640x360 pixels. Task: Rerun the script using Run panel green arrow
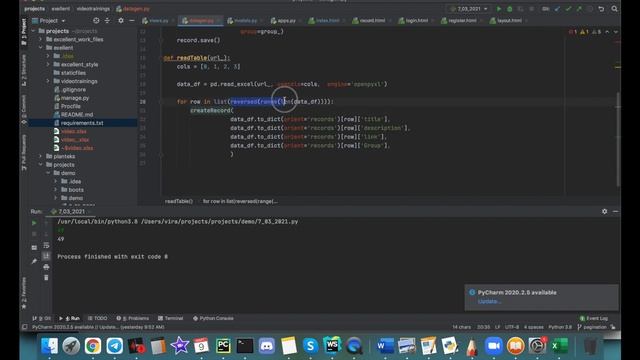[x=34, y=223]
